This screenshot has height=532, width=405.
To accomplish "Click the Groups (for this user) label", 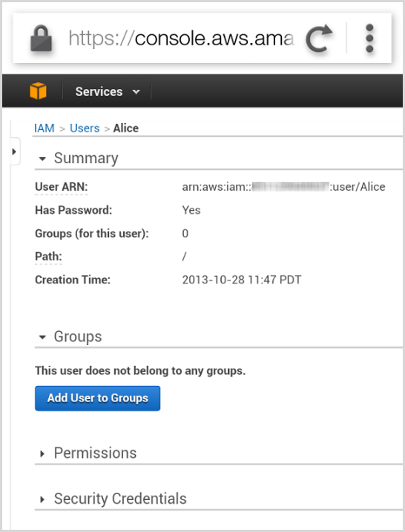I will tap(92, 234).
